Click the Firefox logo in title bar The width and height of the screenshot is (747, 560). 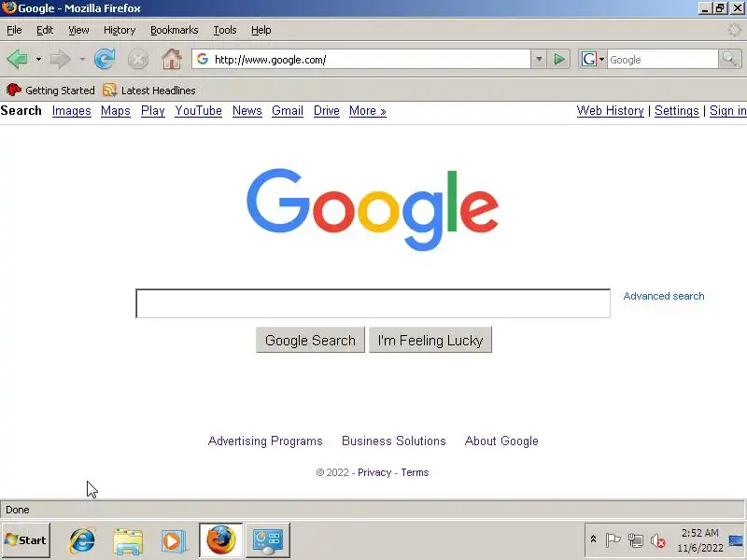[x=8, y=8]
